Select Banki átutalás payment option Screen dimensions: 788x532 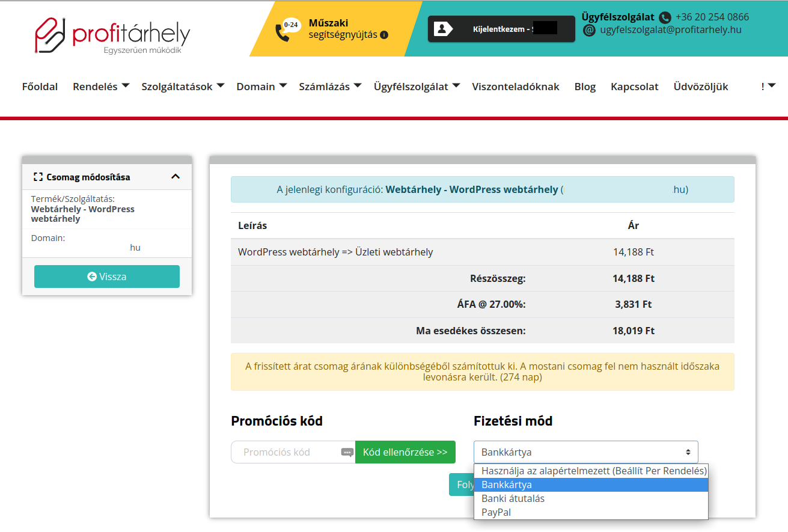[x=591, y=498]
